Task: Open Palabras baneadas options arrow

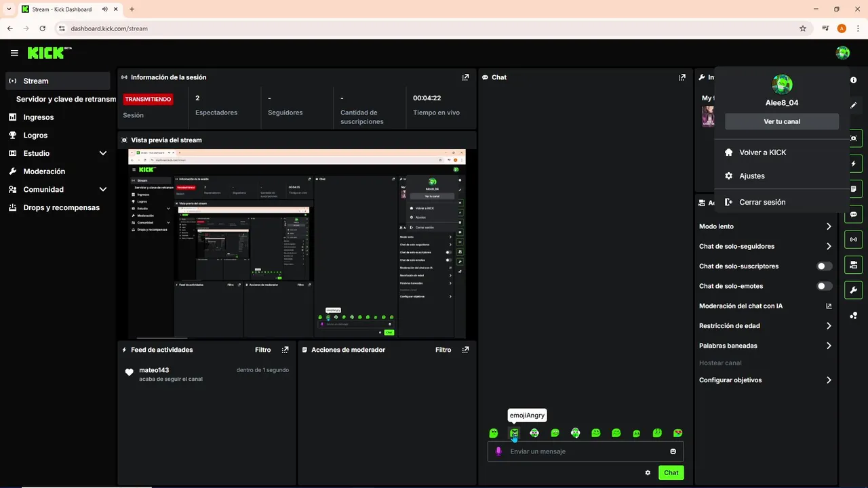Action: 829,346
